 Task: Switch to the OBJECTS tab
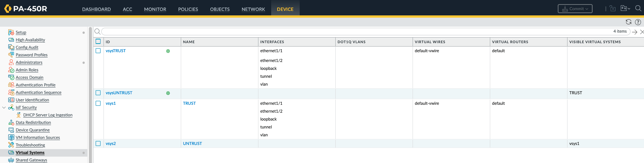click(x=220, y=9)
